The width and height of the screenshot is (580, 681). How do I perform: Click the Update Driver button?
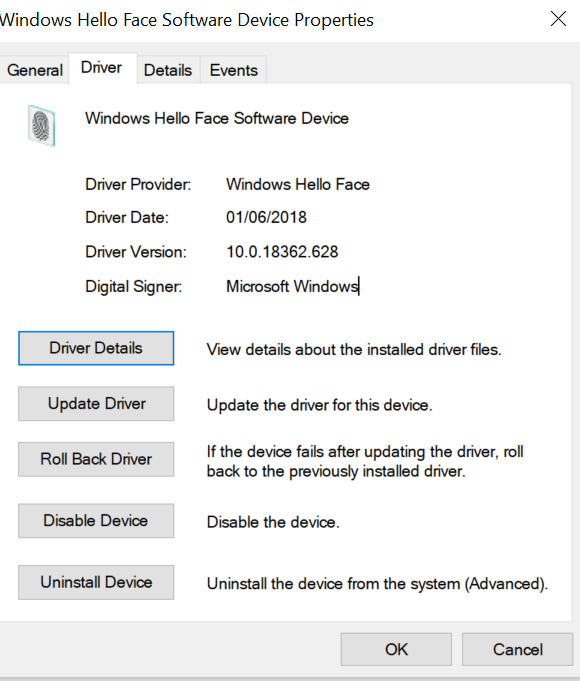tap(96, 404)
